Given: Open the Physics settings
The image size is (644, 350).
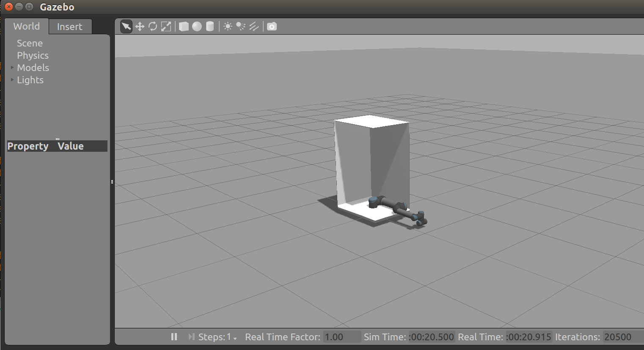Looking at the screenshot, I should [x=33, y=55].
